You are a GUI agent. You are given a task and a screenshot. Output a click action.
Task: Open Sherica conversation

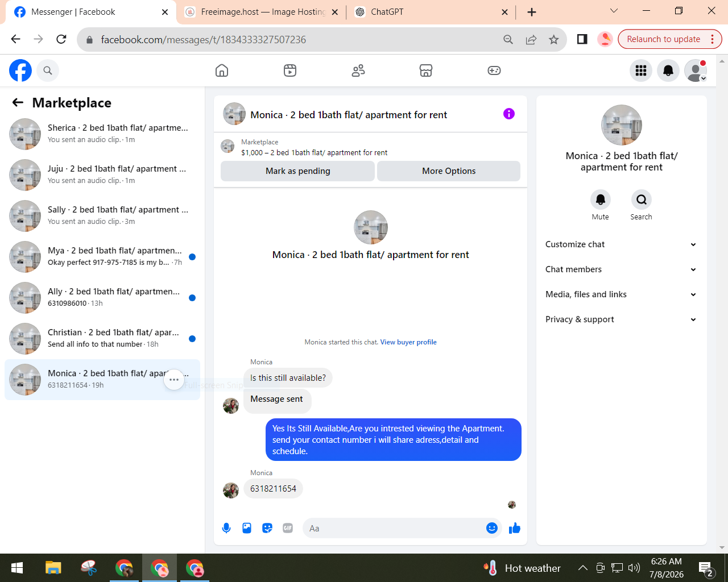tap(102, 134)
